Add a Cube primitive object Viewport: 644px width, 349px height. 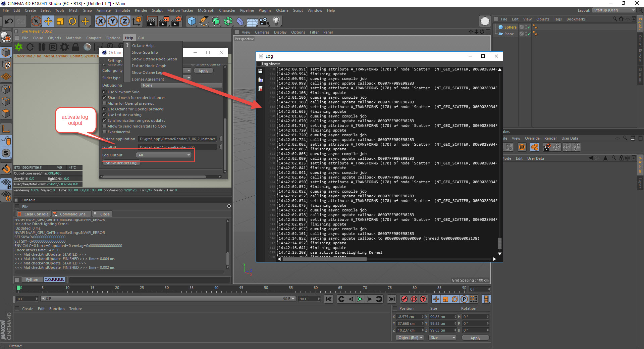[x=192, y=21]
